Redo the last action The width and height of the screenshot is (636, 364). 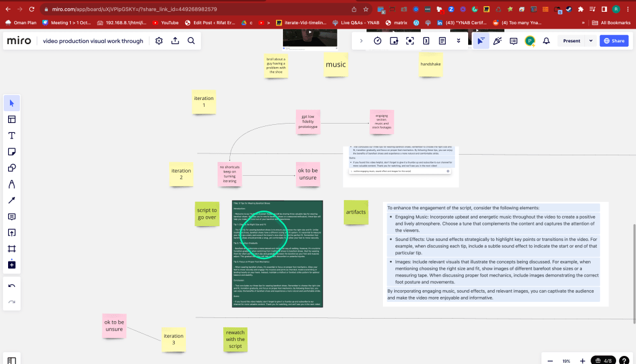tap(12, 302)
